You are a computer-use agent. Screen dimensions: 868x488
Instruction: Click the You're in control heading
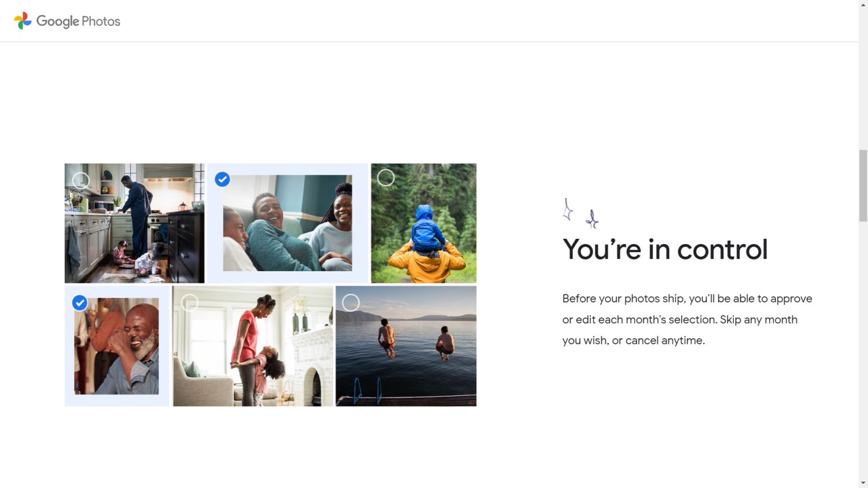click(665, 250)
